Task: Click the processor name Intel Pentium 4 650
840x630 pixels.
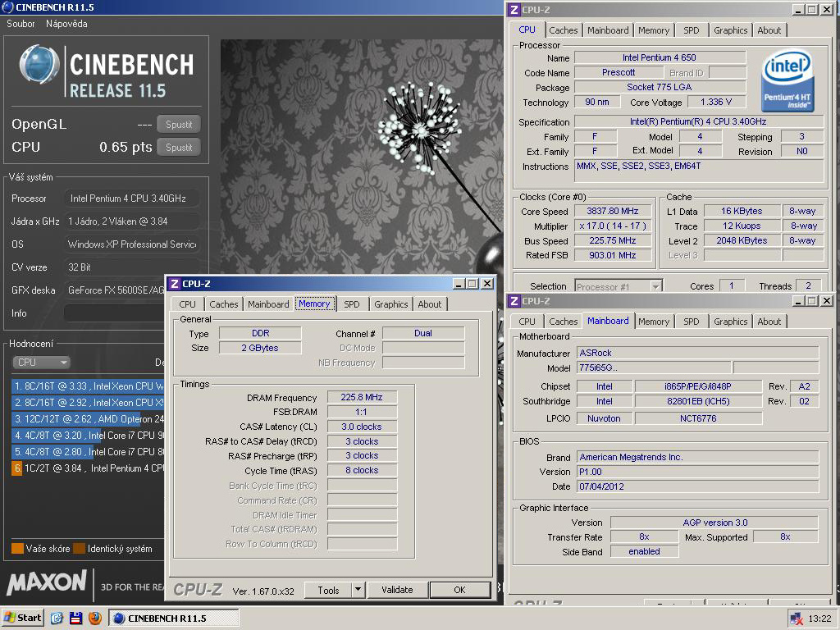Action: pos(660,57)
